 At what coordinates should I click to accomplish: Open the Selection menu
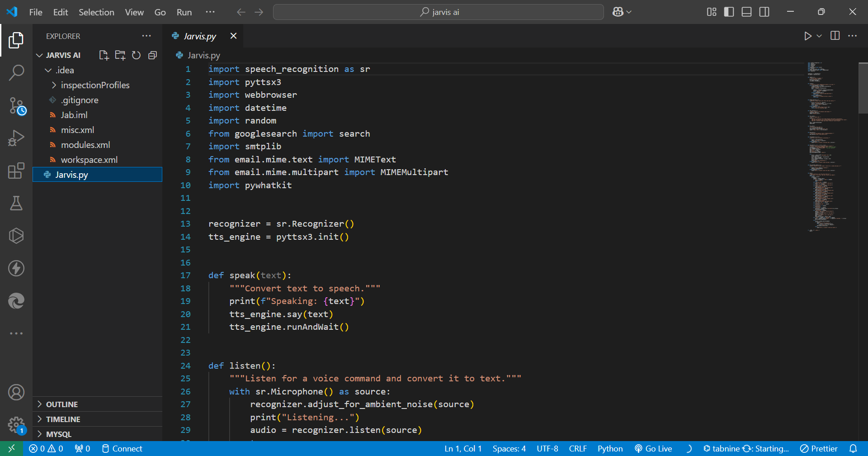tap(96, 12)
